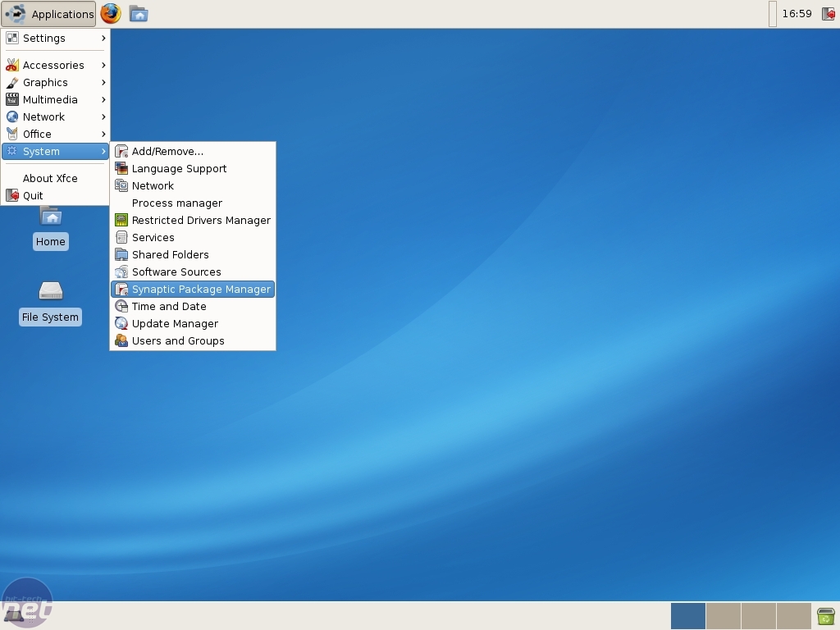Expand the Graphics submenu arrow
The height and width of the screenshot is (630, 840).
coord(103,83)
